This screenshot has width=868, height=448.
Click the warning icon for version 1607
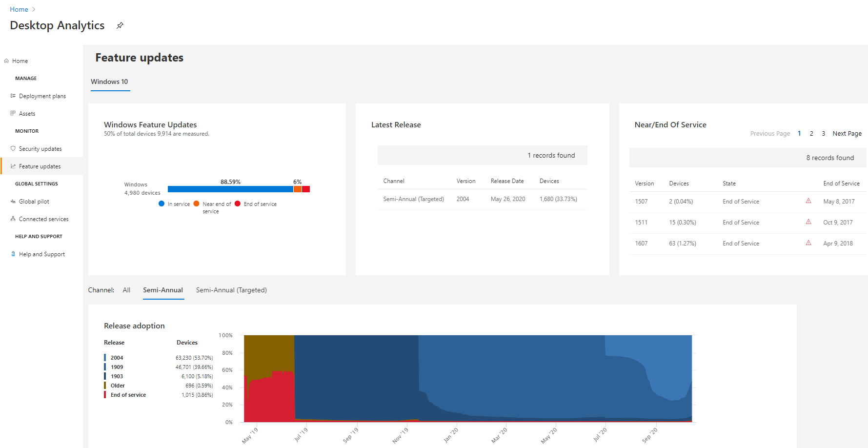(x=808, y=243)
